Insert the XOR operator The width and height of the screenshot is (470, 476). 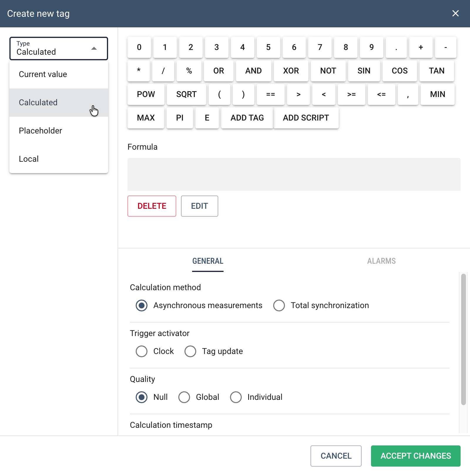point(291,71)
